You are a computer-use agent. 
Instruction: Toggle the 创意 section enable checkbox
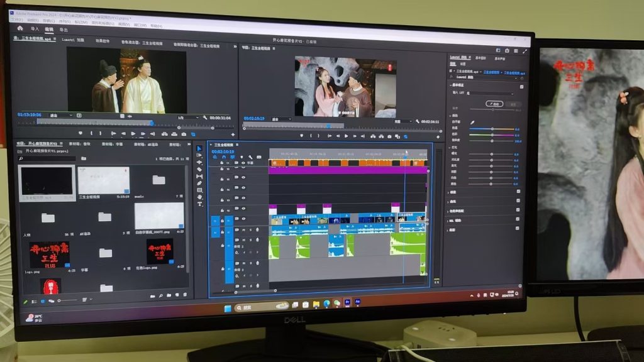pos(518,192)
